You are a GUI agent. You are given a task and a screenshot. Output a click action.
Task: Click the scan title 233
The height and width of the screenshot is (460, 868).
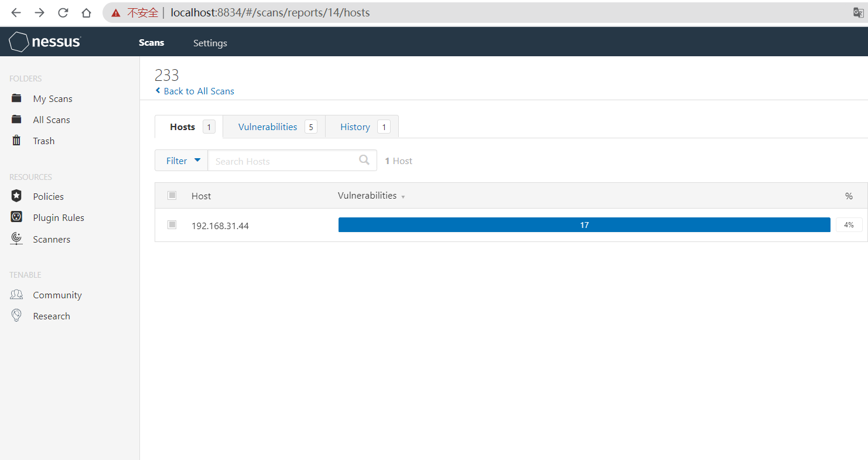[167, 75]
